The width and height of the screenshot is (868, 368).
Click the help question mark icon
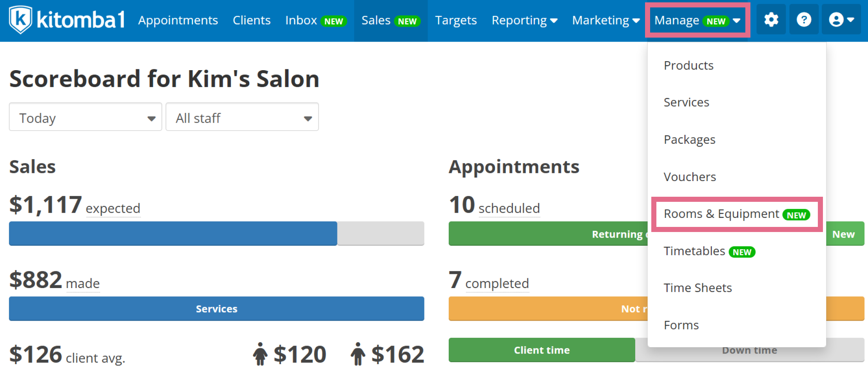click(x=804, y=20)
